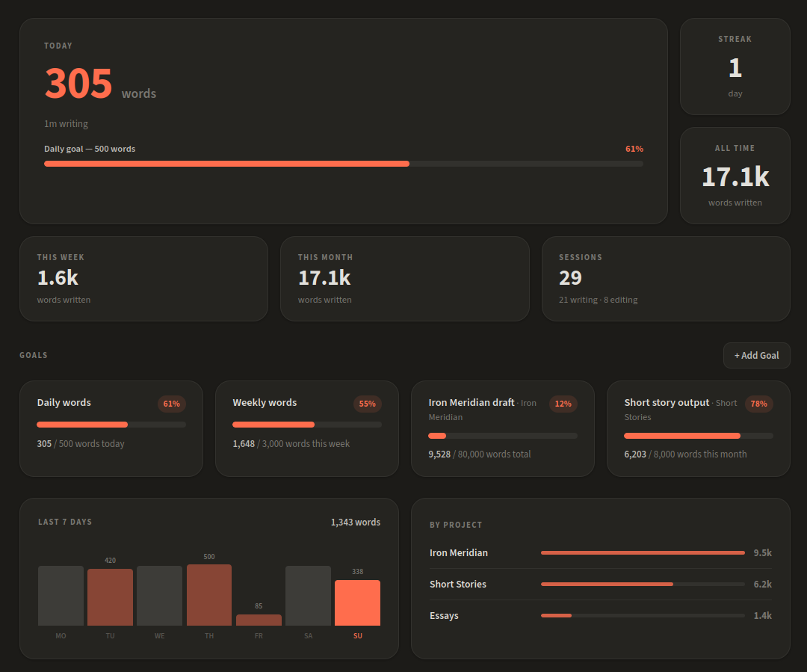Click the Daily goal 500 words progress bar
807x672 pixels.
point(344,164)
